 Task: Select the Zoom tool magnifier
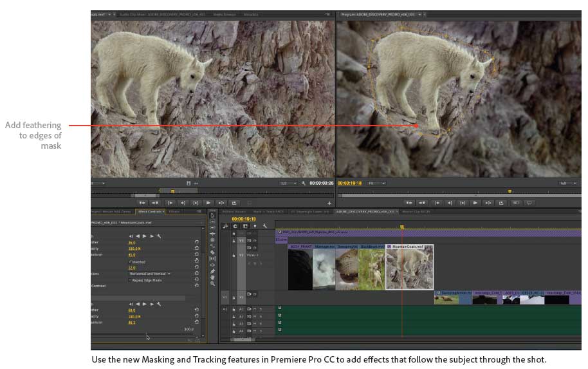212,284
